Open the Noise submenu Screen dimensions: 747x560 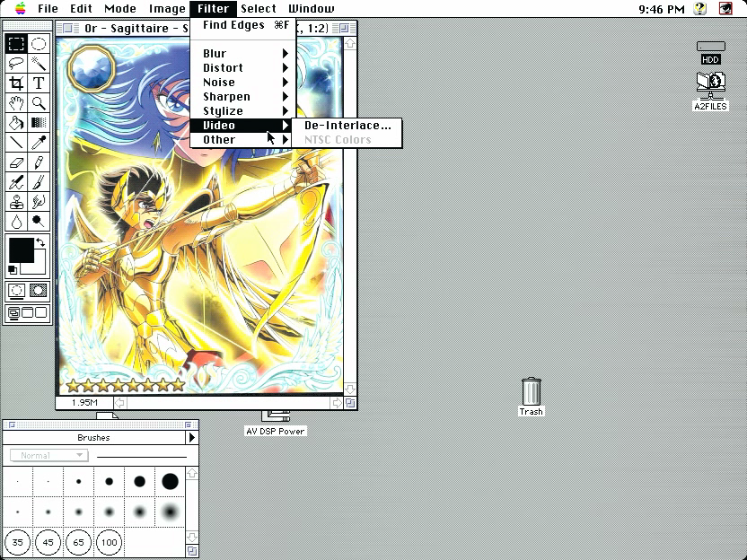click(243, 82)
